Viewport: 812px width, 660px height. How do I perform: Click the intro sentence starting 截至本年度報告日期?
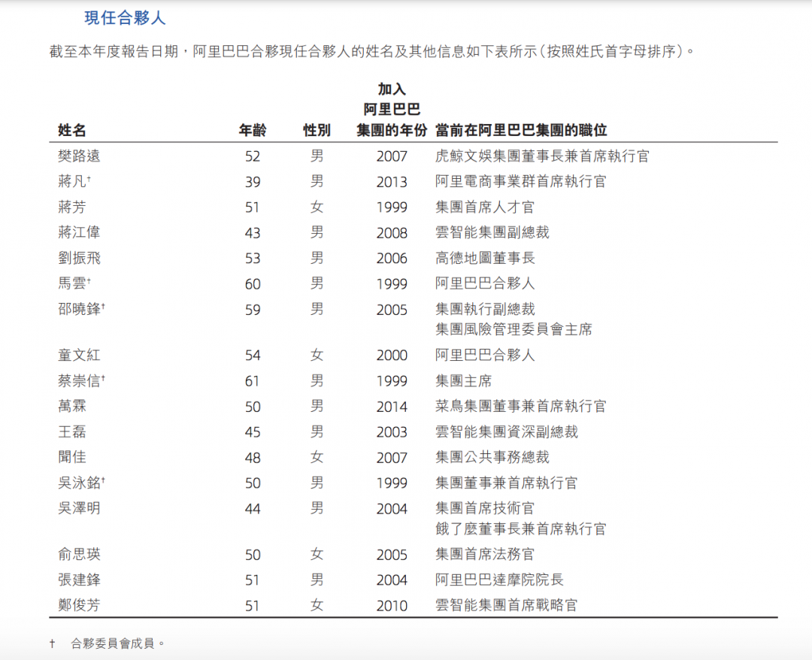372,51
